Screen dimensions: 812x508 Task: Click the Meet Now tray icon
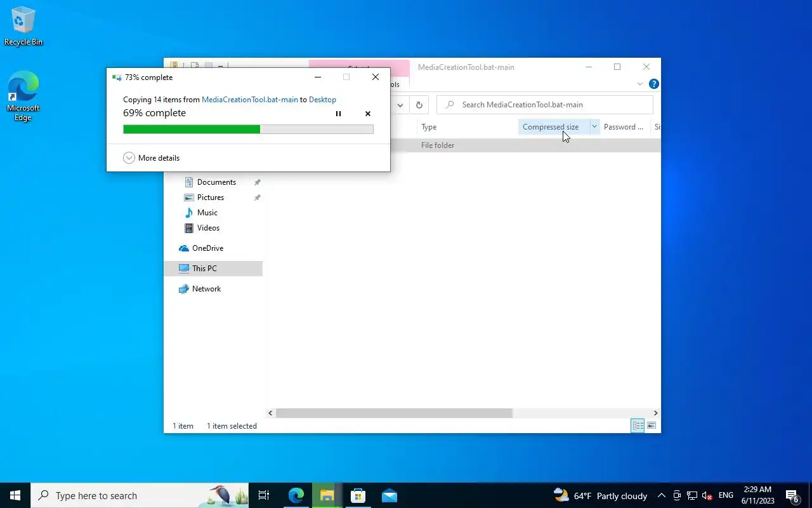[x=677, y=496]
